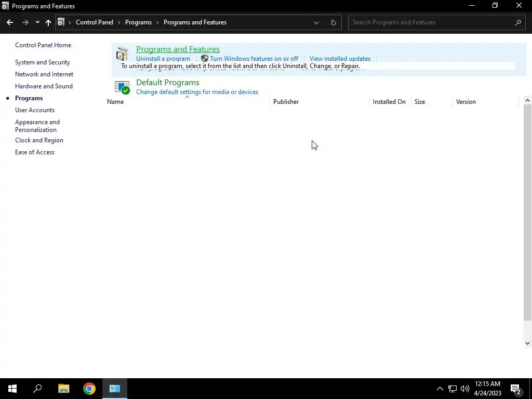Open Appearance and Personalization category

[37, 126]
